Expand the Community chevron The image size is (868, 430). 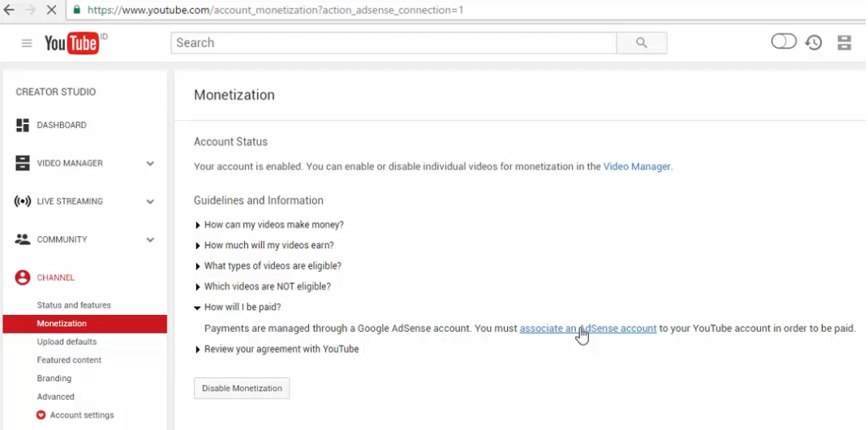click(150, 239)
